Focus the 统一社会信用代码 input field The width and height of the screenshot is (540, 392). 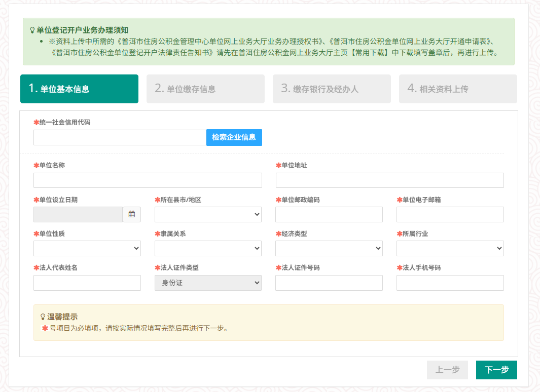[120, 137]
